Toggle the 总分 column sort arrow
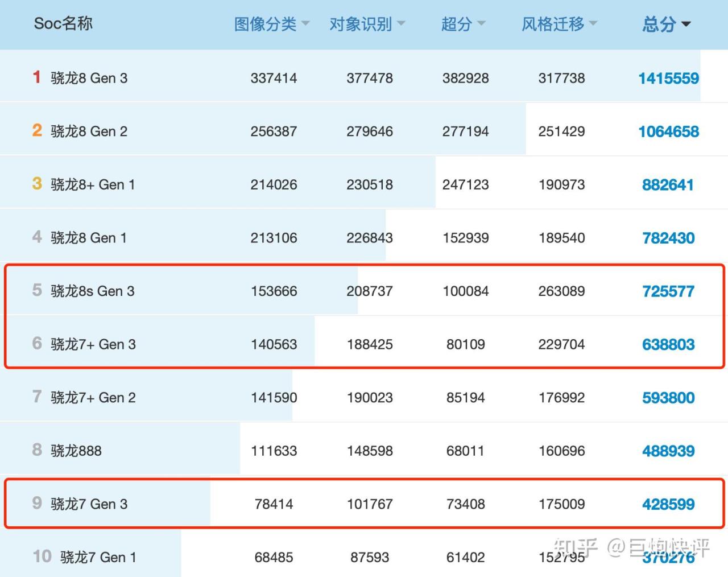728x577 pixels. tap(686, 24)
